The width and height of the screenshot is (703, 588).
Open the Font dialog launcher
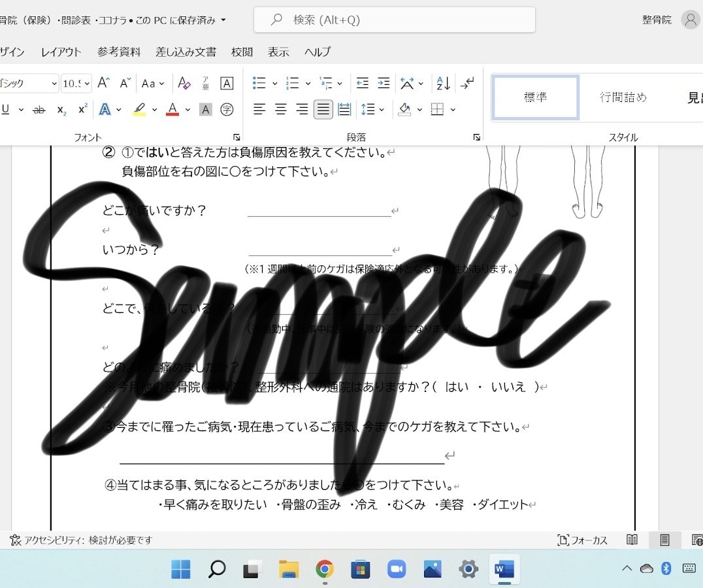pyautogui.click(x=237, y=137)
